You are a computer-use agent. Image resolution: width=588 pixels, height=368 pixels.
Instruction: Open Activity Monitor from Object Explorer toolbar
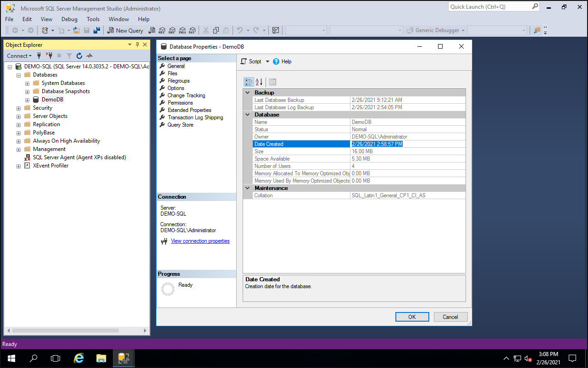pyautogui.click(x=89, y=56)
